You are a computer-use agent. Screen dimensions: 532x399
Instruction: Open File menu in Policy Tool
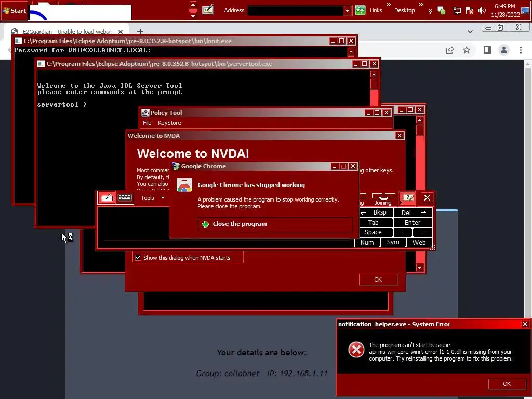click(x=147, y=123)
